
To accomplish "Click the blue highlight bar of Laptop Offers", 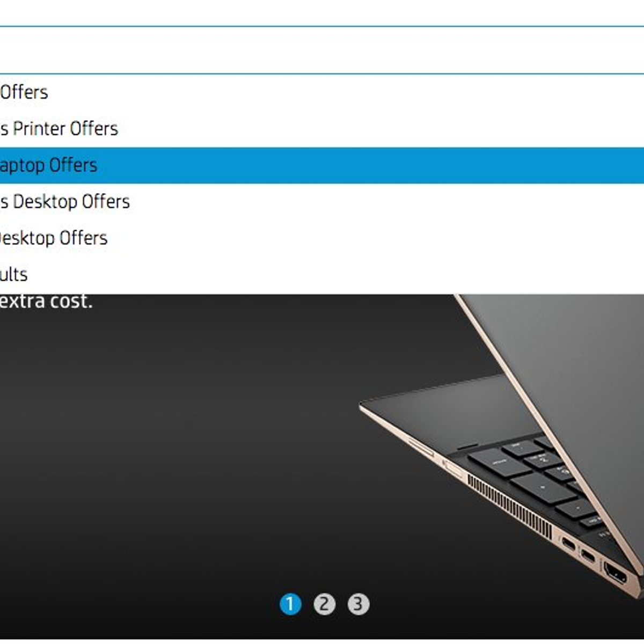I will point(322,165).
